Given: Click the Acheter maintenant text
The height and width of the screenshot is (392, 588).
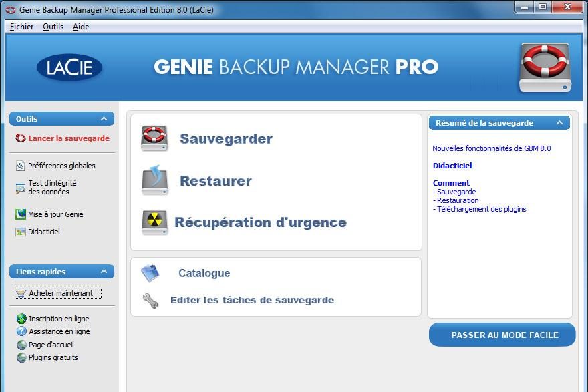Looking at the screenshot, I should (61, 293).
